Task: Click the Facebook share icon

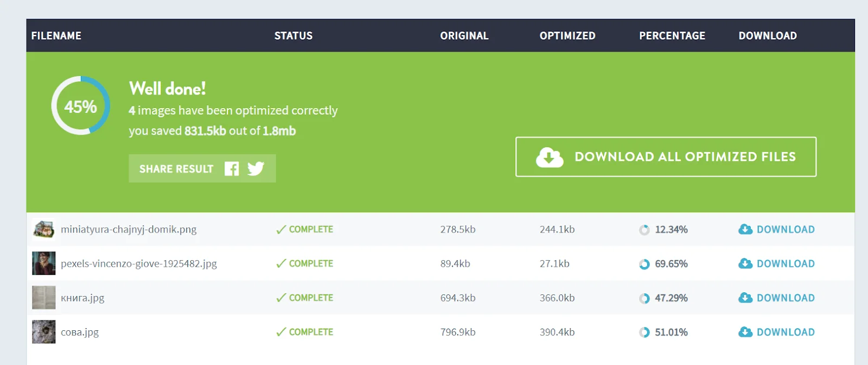Action: 232,169
